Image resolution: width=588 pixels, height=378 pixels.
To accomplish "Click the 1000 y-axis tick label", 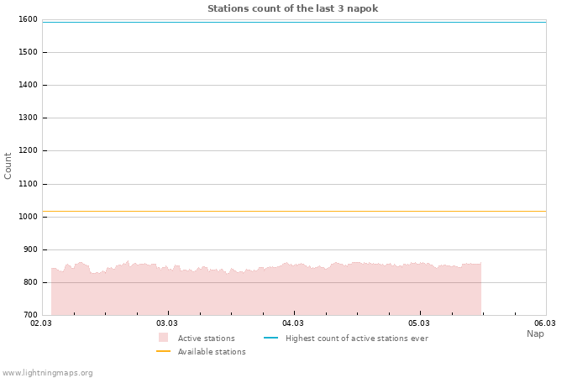I will click(x=27, y=217).
